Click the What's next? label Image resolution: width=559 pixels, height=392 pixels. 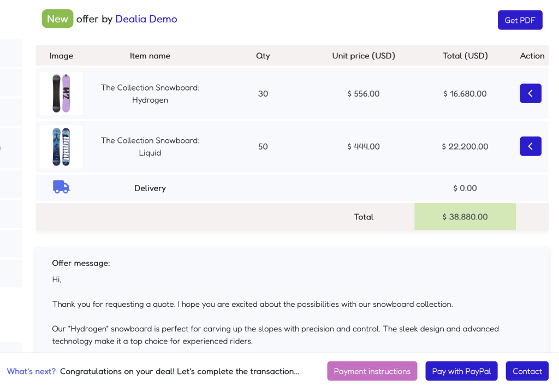click(x=31, y=371)
